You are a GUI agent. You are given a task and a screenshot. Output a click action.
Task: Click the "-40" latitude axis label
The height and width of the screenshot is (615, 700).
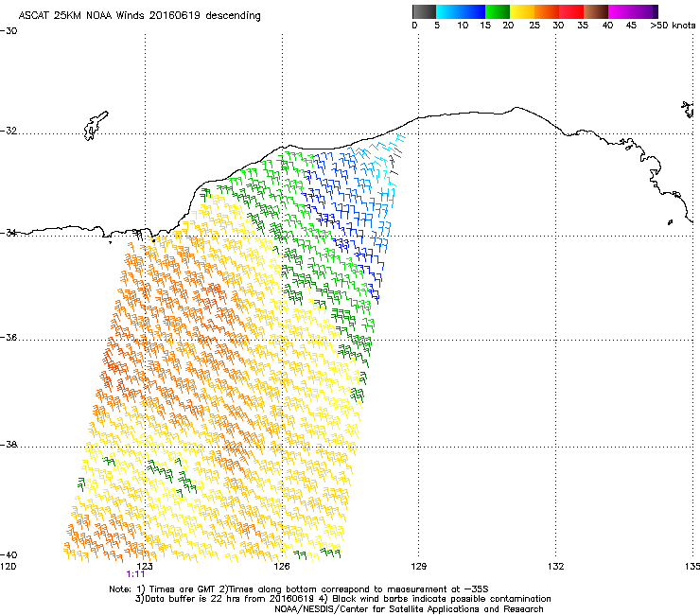click(x=9, y=554)
